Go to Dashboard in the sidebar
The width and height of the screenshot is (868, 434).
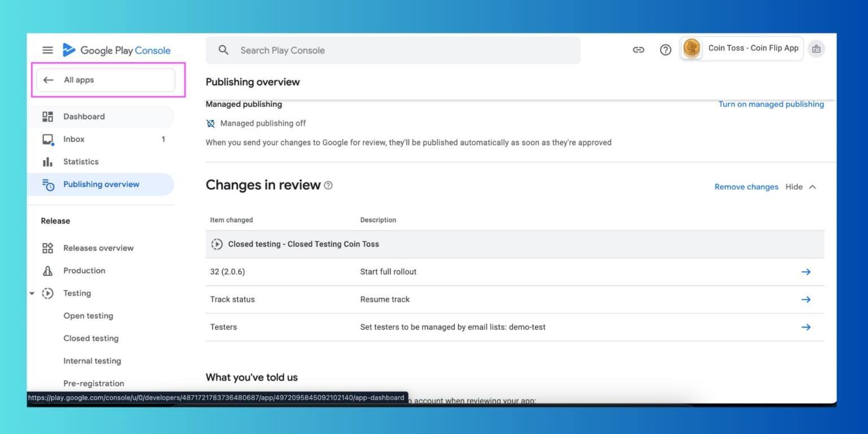point(101,116)
